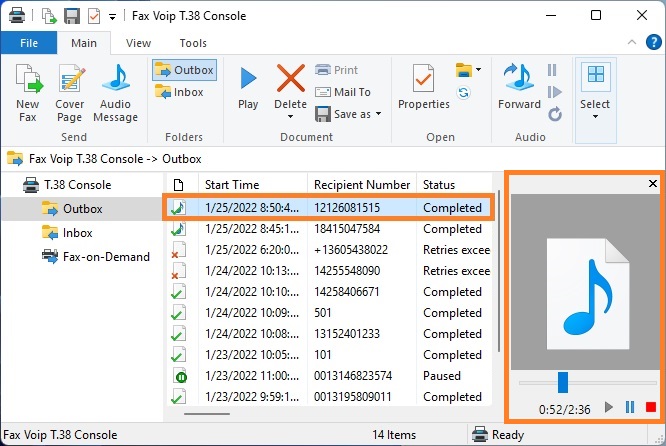The width and height of the screenshot is (666, 446).
Task: Open Help with the question mark icon
Action: 653,42
